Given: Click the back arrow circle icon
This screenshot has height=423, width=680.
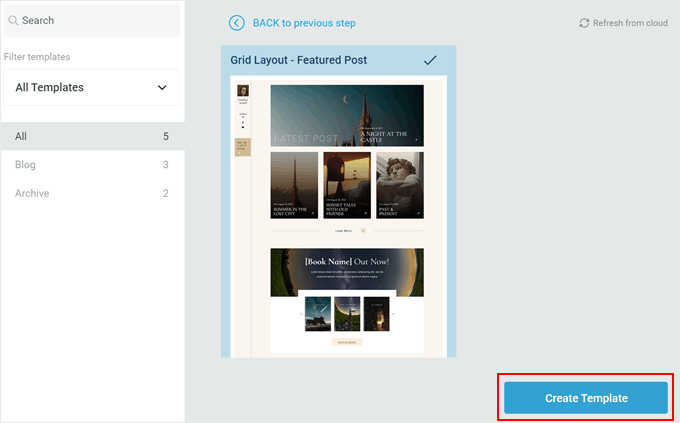Looking at the screenshot, I should click(237, 23).
